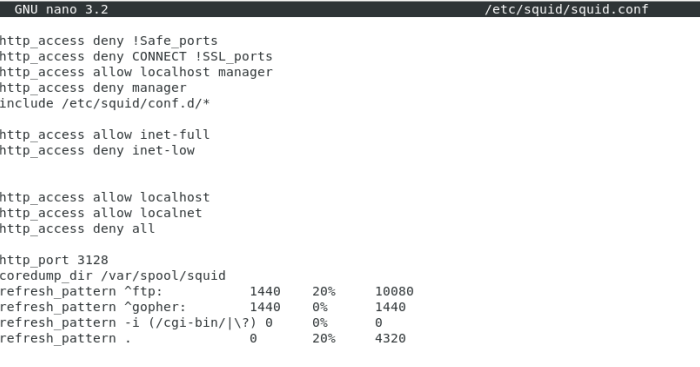Click the 'deny inet-low' line
This screenshot has width=700, height=367.
click(x=97, y=150)
